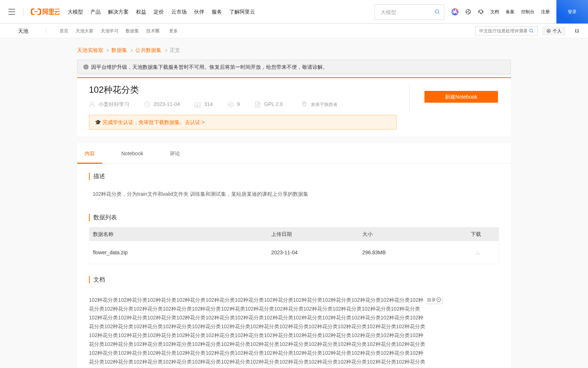Open the 伙伴 menu
This screenshot has height=368, width=588.
click(199, 12)
